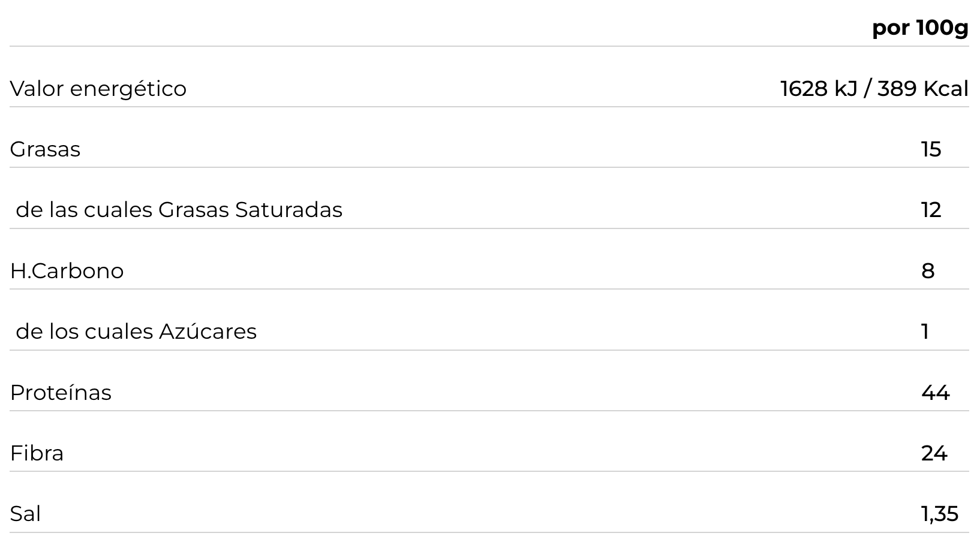Select the 'H.Carbono' row label

pos(67,271)
